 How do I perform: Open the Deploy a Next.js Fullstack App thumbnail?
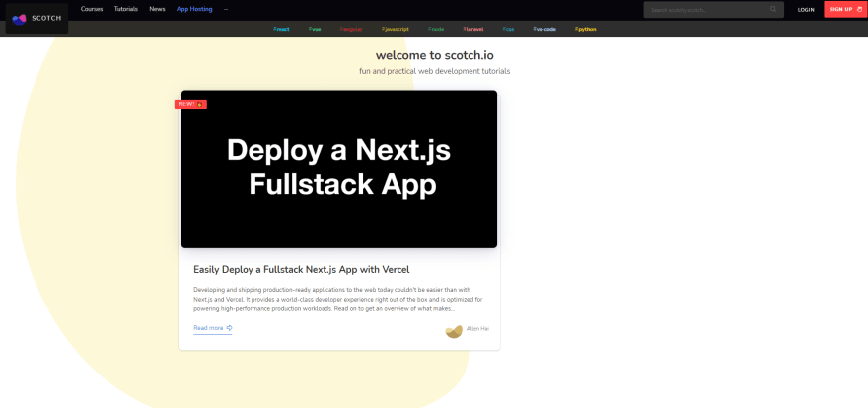coord(338,170)
